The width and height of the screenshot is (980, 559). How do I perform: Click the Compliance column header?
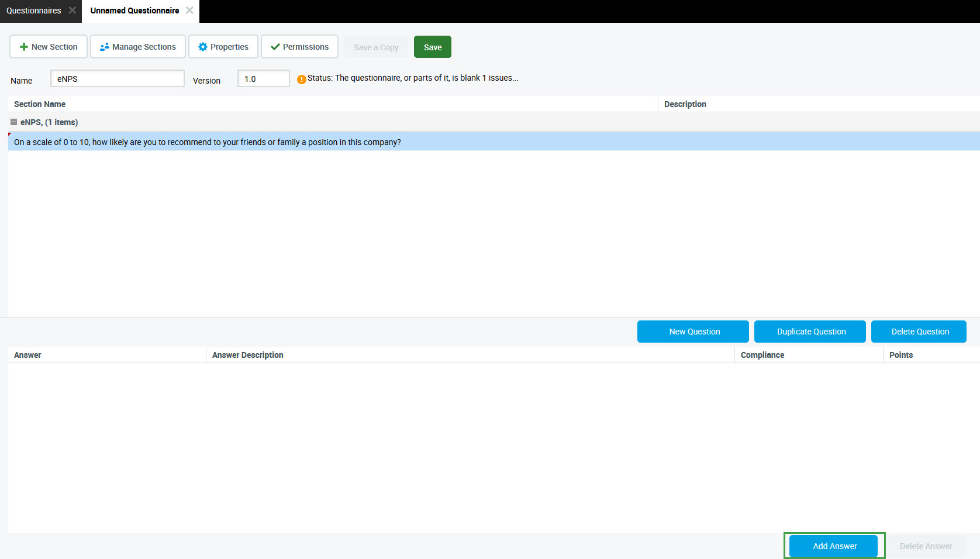pyautogui.click(x=762, y=355)
